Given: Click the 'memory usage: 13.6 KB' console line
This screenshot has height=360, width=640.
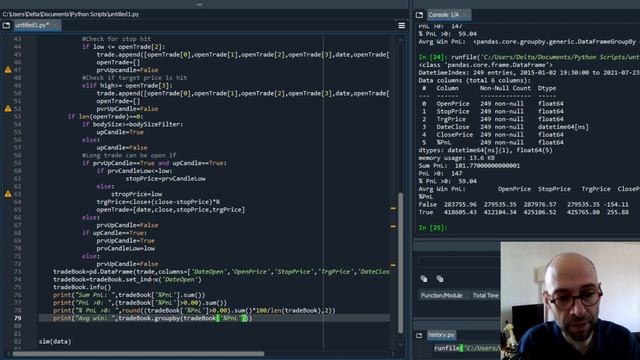Looking at the screenshot, I should pos(456,158).
